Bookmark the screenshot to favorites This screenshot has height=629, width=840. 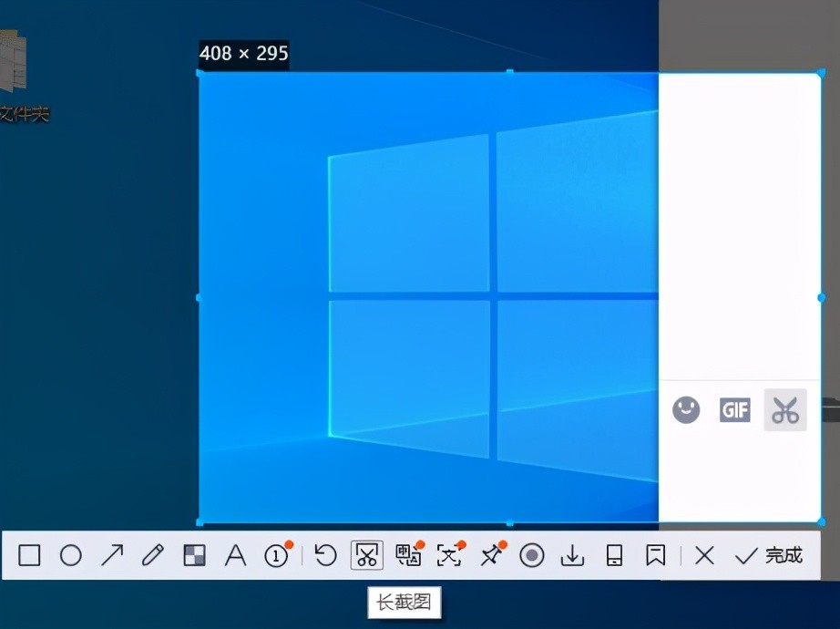click(x=655, y=555)
